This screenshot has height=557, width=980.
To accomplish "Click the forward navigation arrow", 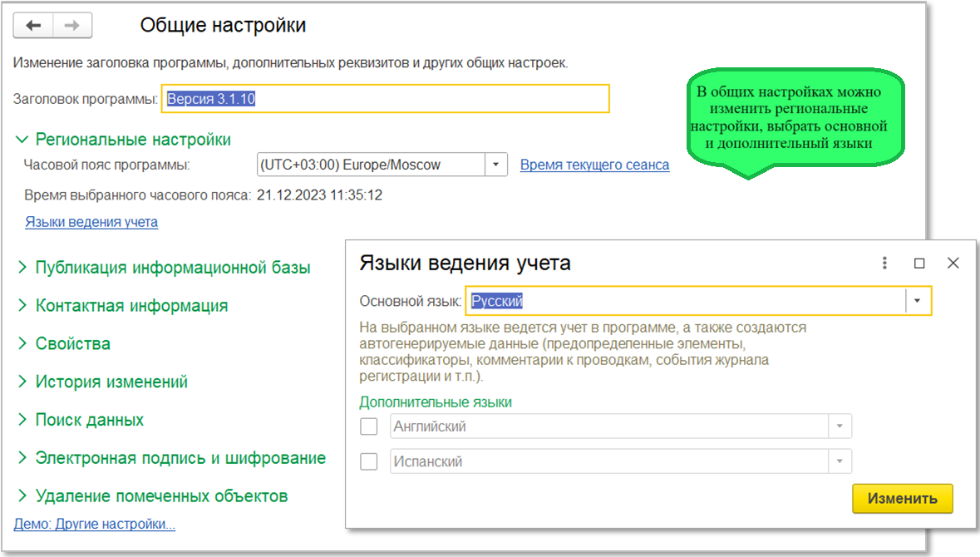I will [x=72, y=26].
